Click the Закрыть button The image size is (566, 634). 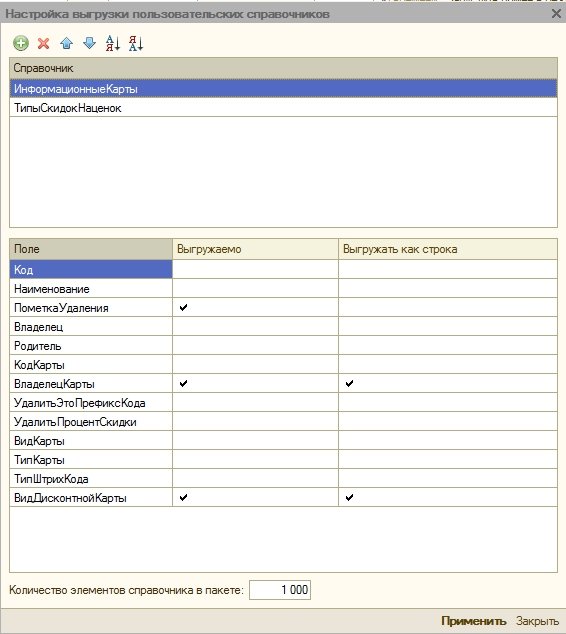(x=537, y=621)
